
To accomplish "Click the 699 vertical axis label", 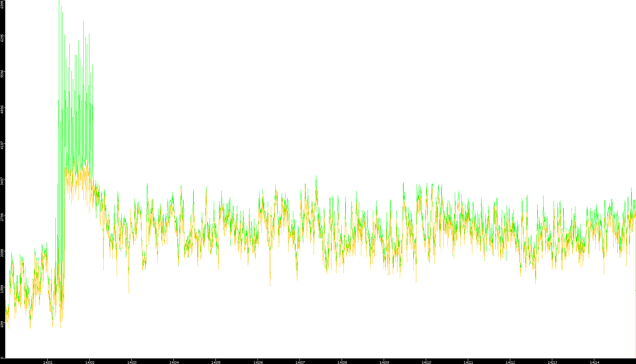I will pos(2,325).
